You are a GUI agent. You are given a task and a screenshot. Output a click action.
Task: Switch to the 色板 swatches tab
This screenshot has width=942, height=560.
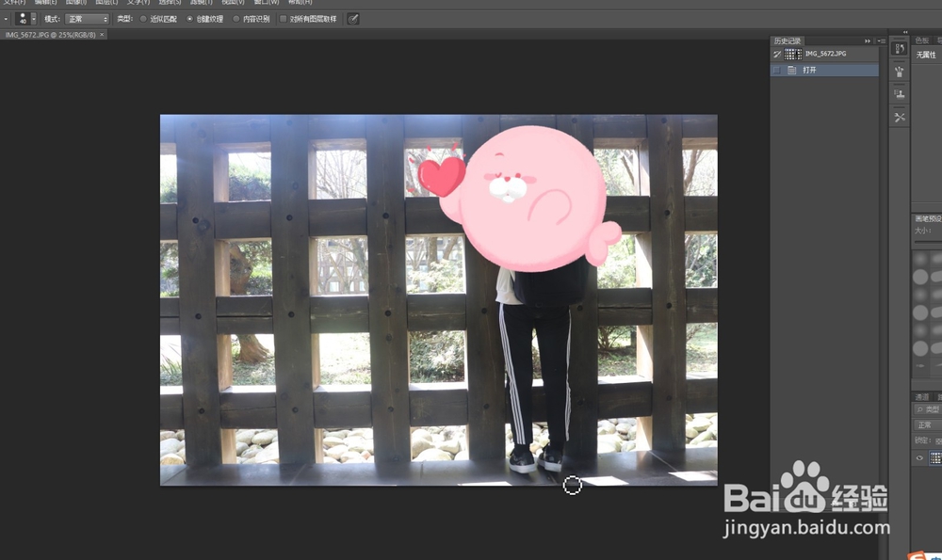pos(922,40)
